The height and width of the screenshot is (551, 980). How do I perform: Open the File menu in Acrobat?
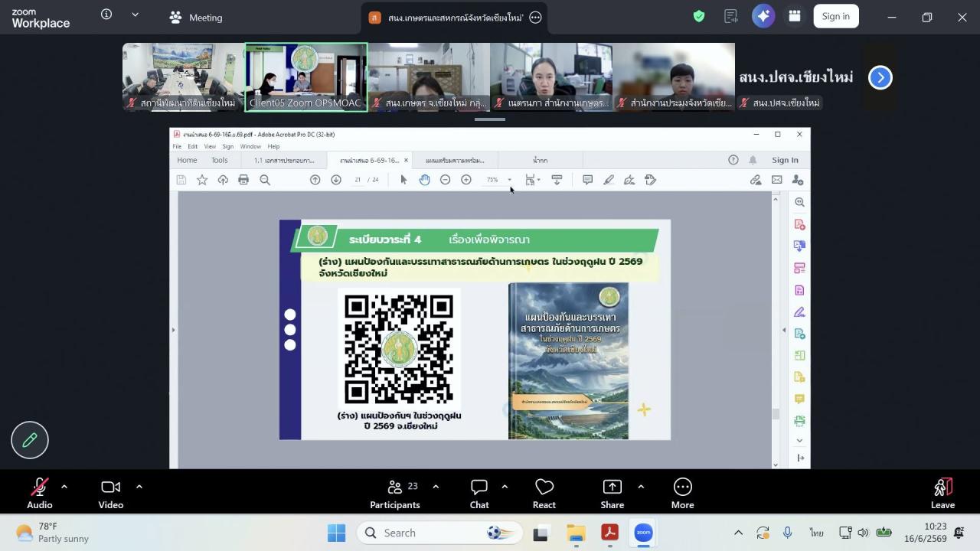[177, 146]
